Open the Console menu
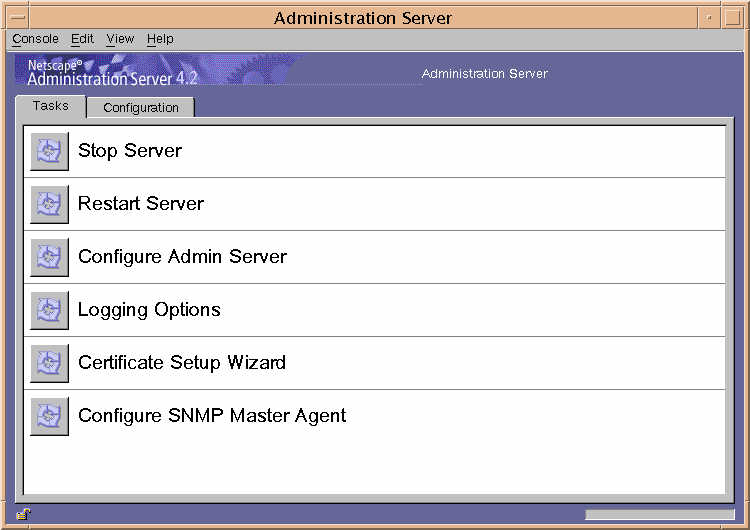Image resolution: width=750 pixels, height=530 pixels. click(35, 39)
